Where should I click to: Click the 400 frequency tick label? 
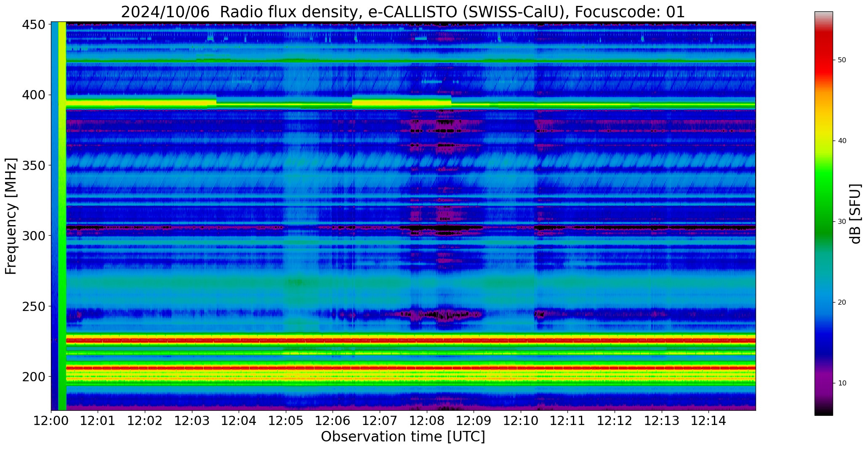[33, 95]
